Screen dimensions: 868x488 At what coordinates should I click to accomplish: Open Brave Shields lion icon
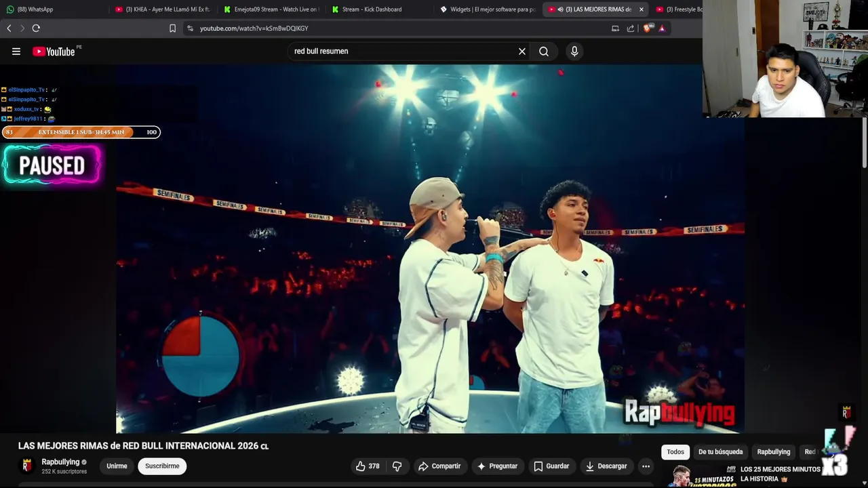click(x=648, y=28)
